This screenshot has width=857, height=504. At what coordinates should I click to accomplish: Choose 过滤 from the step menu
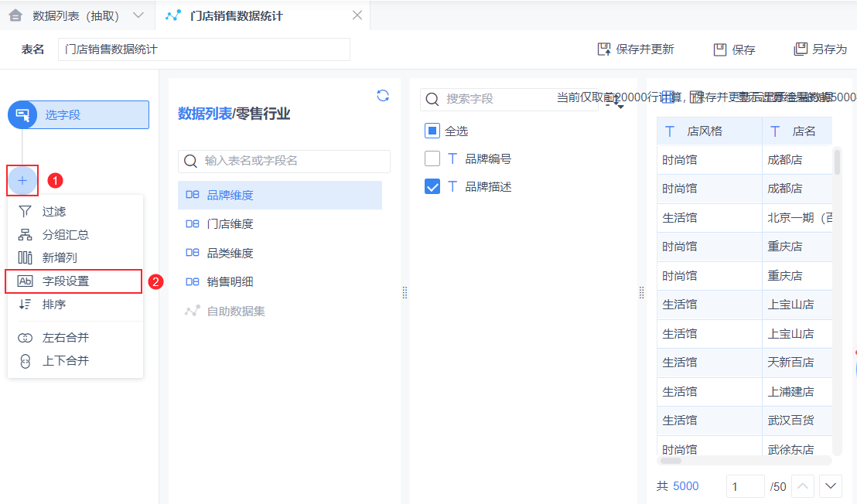pyautogui.click(x=75, y=211)
